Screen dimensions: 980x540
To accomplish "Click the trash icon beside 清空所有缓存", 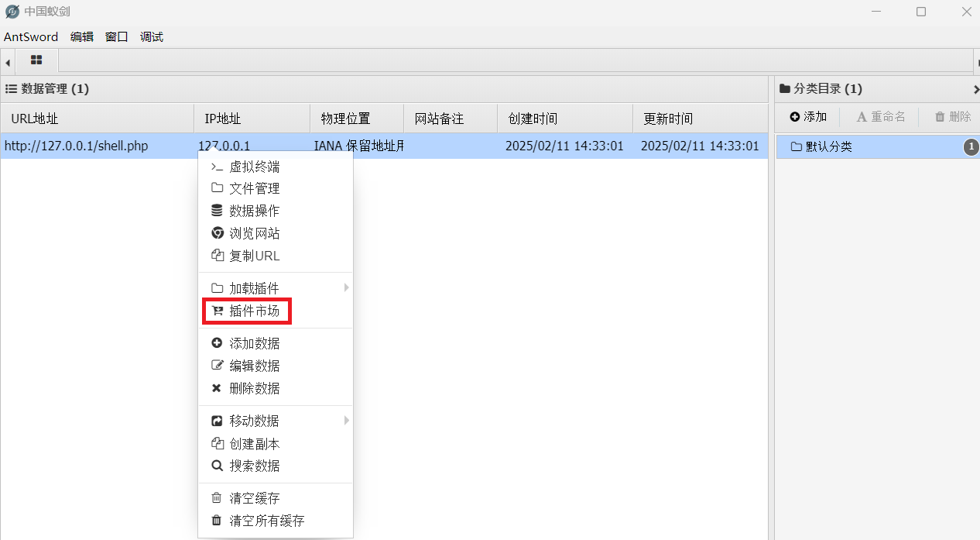I will [x=217, y=521].
